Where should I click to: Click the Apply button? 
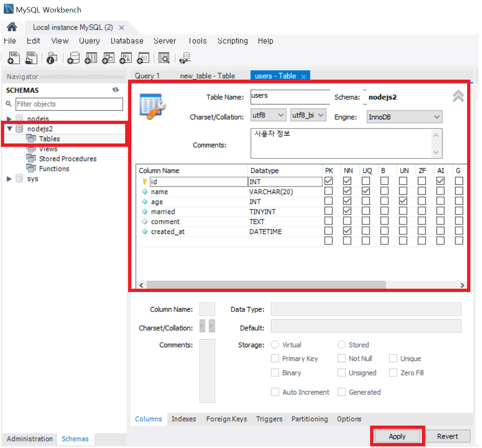[x=397, y=436]
